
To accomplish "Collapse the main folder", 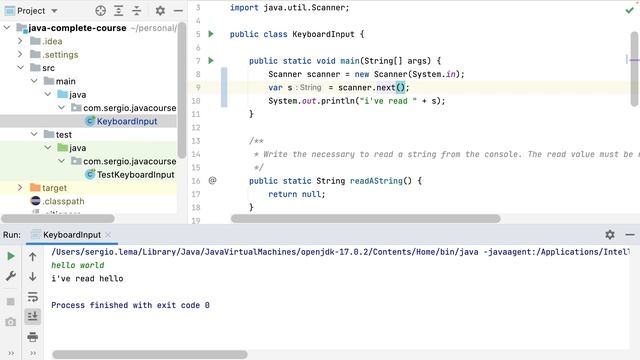I will 34,81.
